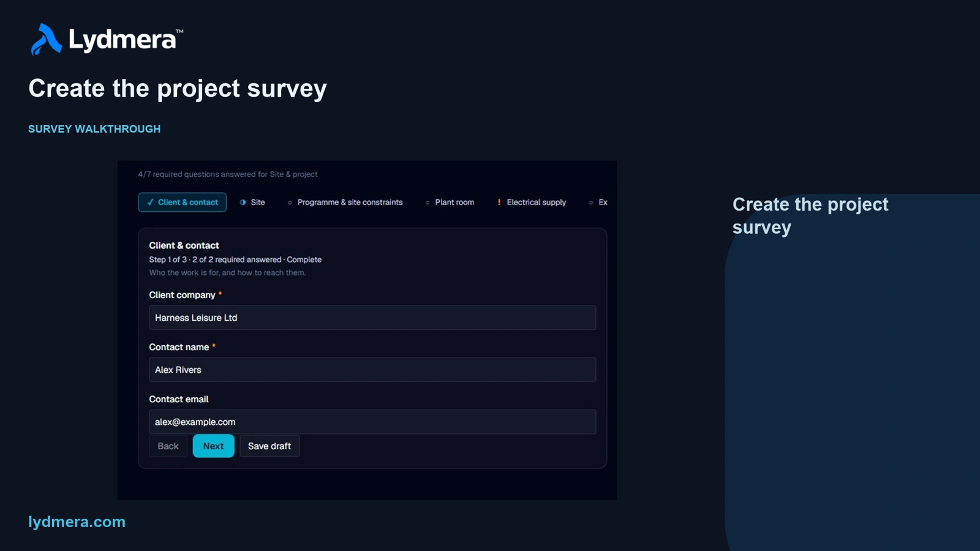Click the Lydmera logo icon
Viewport: 980px width, 551px height.
46,39
